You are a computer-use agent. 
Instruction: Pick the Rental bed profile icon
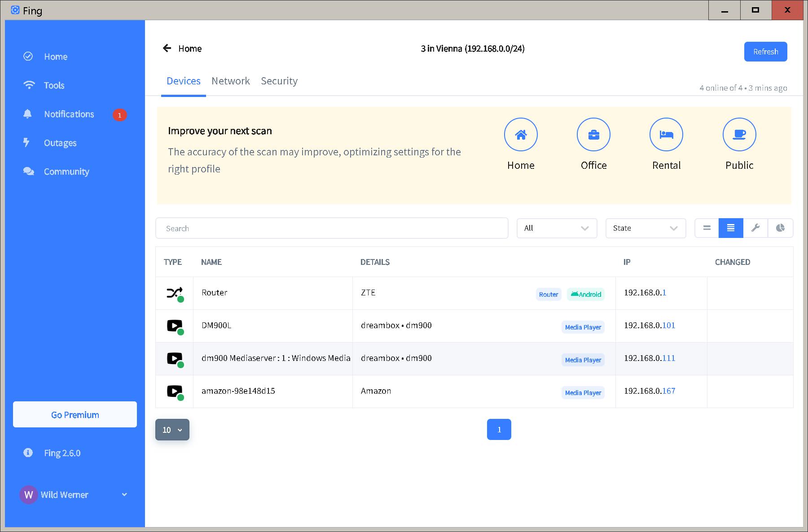click(x=666, y=135)
